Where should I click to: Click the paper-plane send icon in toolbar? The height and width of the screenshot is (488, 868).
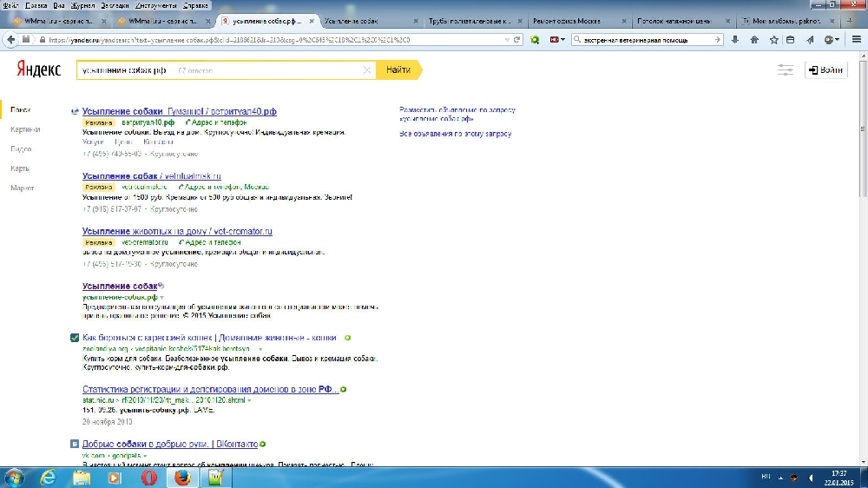coord(810,40)
